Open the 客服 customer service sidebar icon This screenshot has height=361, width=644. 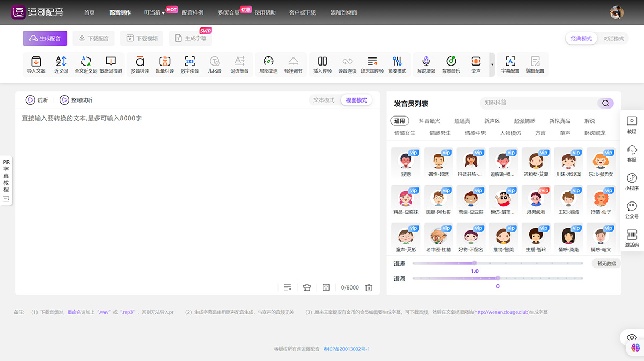tap(632, 153)
